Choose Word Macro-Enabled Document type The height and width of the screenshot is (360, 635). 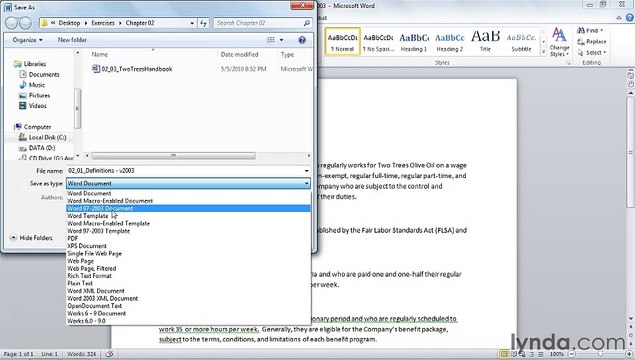tap(188, 201)
